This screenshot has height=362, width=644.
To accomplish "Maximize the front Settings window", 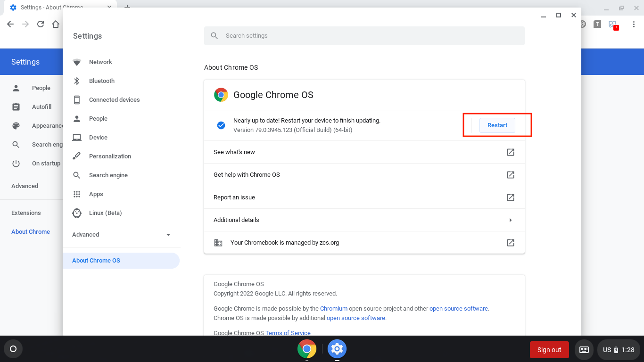I will coord(559,15).
